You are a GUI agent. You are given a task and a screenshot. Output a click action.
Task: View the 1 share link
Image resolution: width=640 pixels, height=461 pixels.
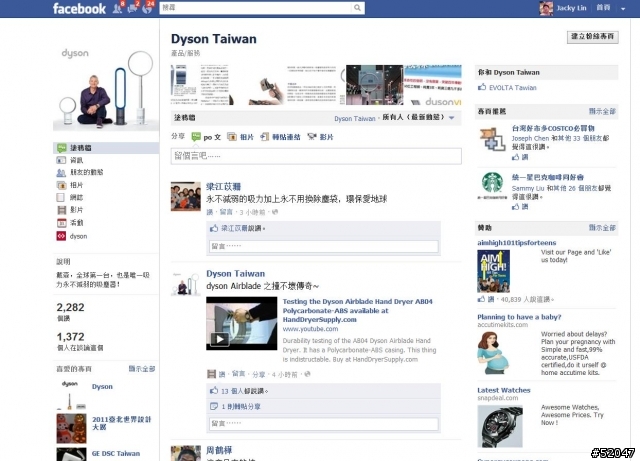[x=241, y=407]
